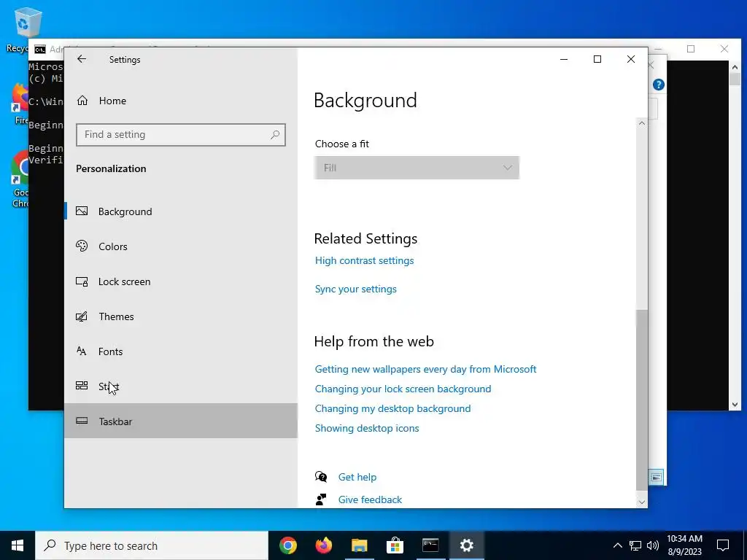Open File Explorer from the taskbar

coord(360,545)
